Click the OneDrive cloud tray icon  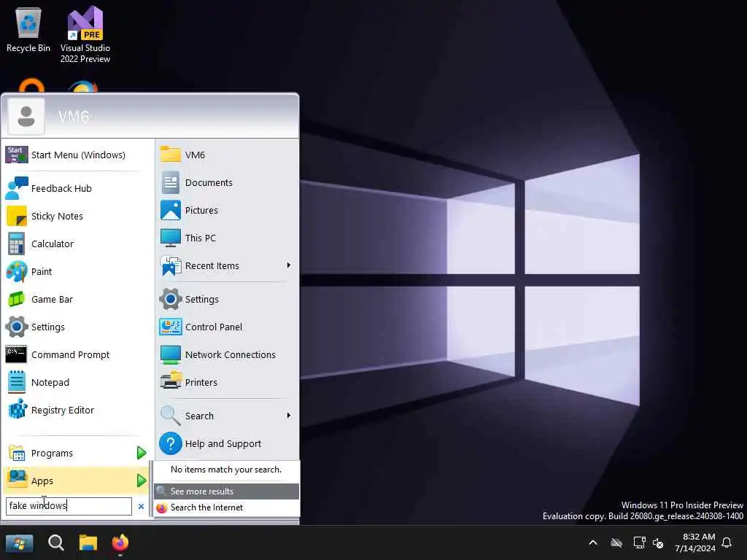tap(616, 542)
